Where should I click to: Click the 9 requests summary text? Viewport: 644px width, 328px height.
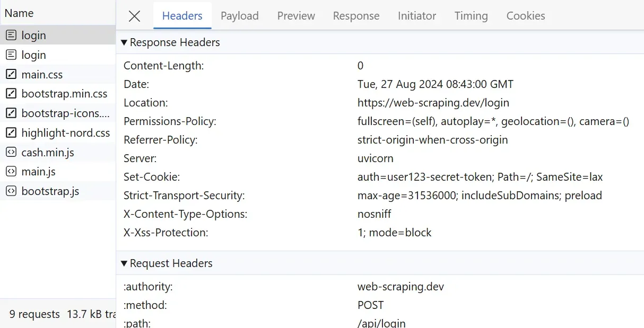coord(33,314)
